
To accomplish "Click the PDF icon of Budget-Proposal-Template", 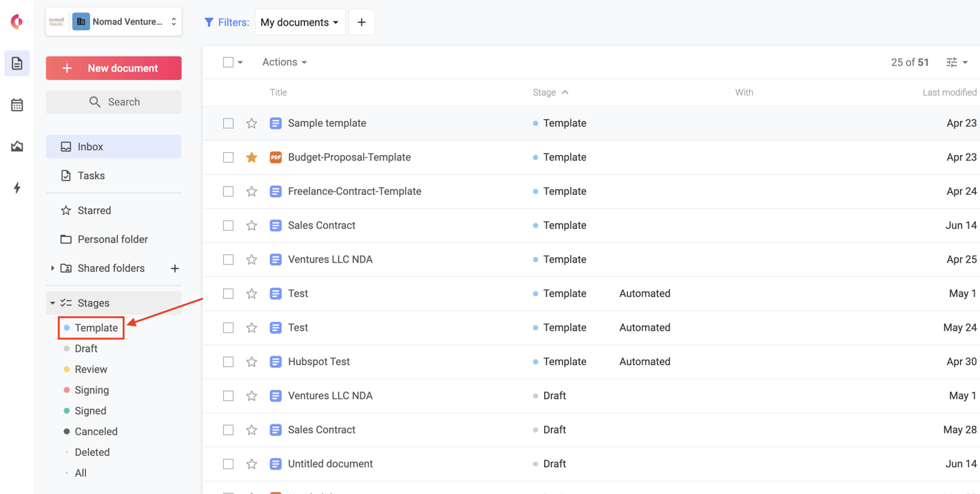I will tap(275, 157).
